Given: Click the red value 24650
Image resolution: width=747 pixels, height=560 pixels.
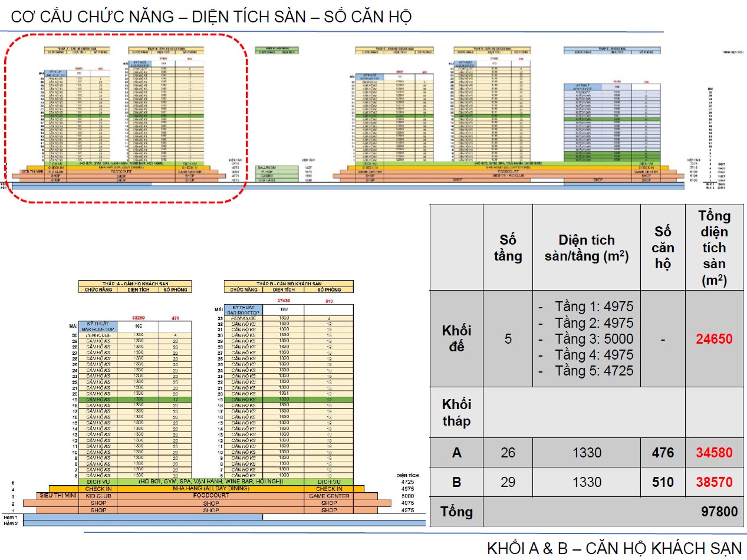Looking at the screenshot, I should [x=714, y=339].
